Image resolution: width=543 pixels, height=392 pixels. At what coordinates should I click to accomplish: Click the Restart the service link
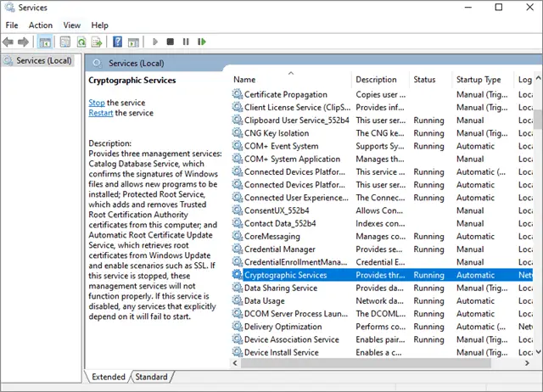(x=101, y=113)
